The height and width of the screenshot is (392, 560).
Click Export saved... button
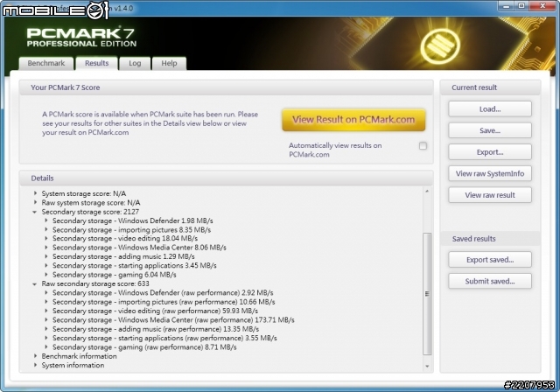pyautogui.click(x=490, y=260)
